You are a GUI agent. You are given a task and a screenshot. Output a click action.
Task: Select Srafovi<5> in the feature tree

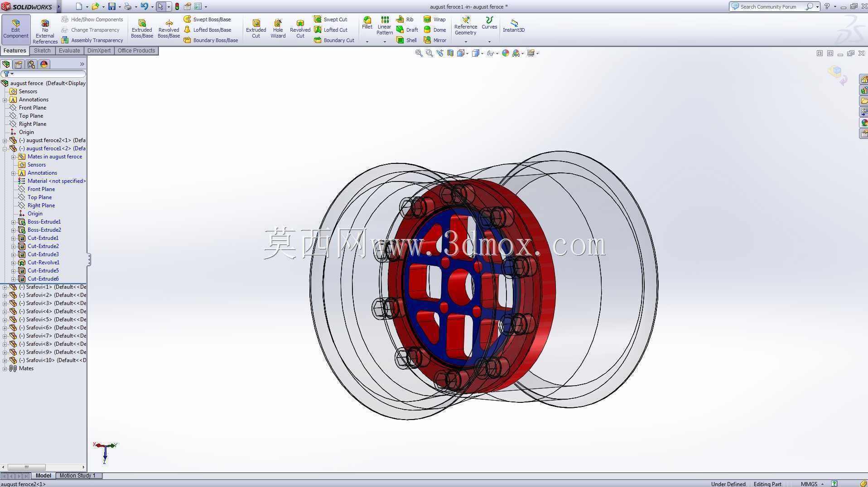point(48,320)
